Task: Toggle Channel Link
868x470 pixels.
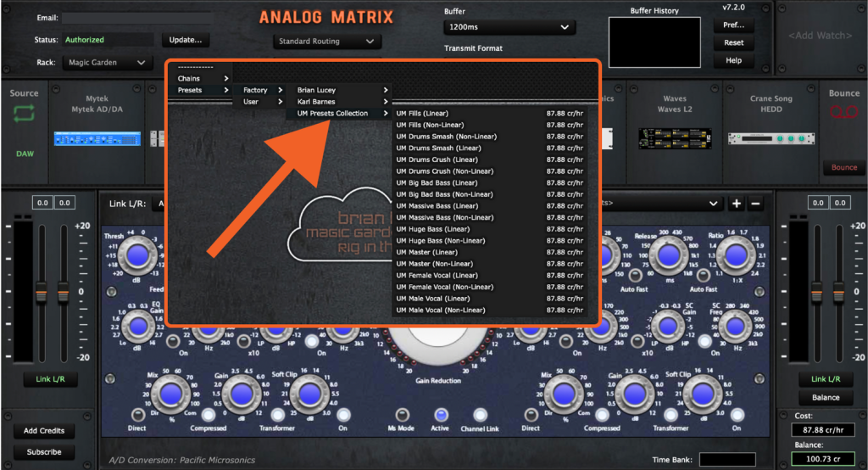Action: point(480,415)
